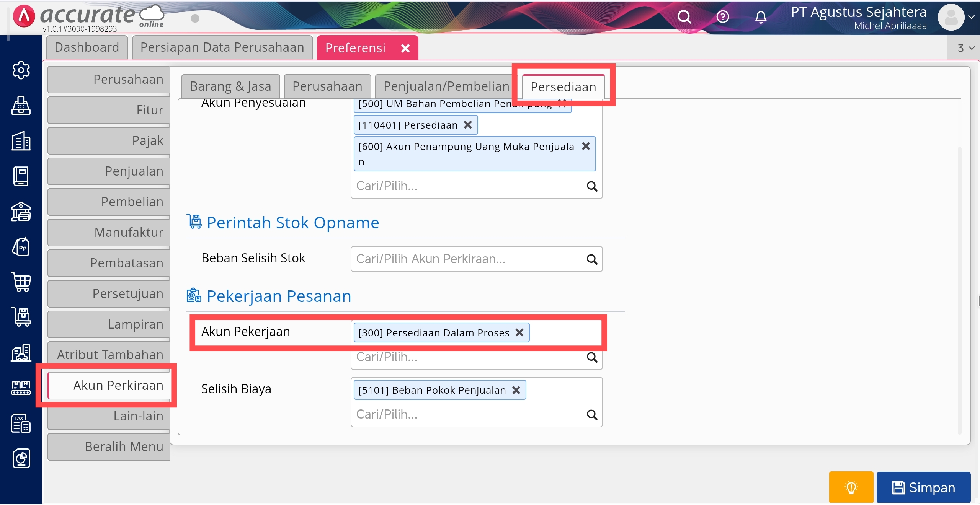The width and height of the screenshot is (980, 505).
Task: Open the pie chart report sidebar icon
Action: (21, 458)
